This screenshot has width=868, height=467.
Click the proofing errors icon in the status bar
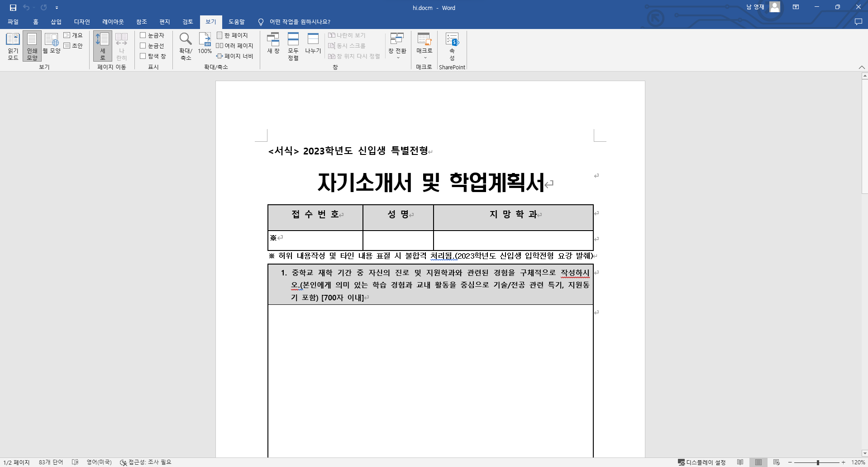click(75, 462)
